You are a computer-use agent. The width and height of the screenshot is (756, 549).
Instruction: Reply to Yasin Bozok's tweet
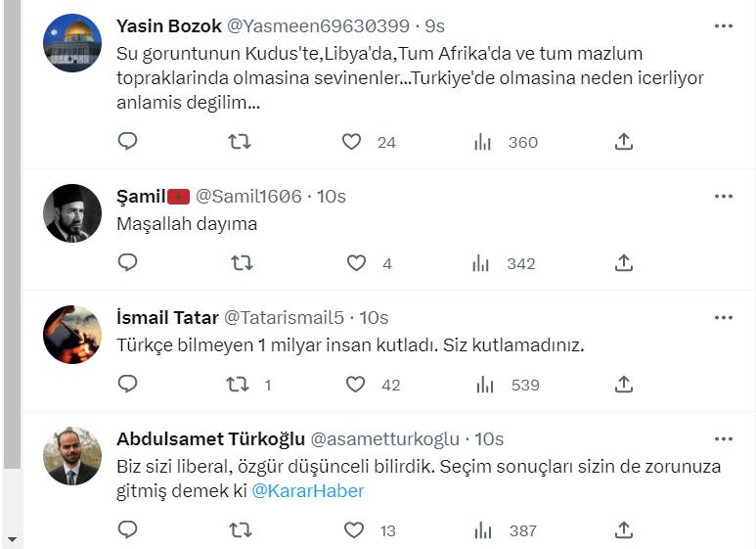point(128,142)
